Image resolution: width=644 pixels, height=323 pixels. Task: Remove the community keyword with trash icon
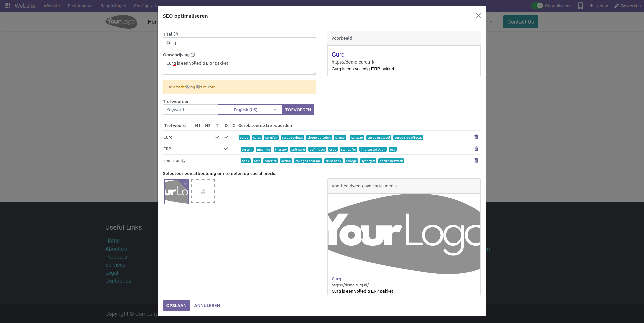tap(476, 160)
